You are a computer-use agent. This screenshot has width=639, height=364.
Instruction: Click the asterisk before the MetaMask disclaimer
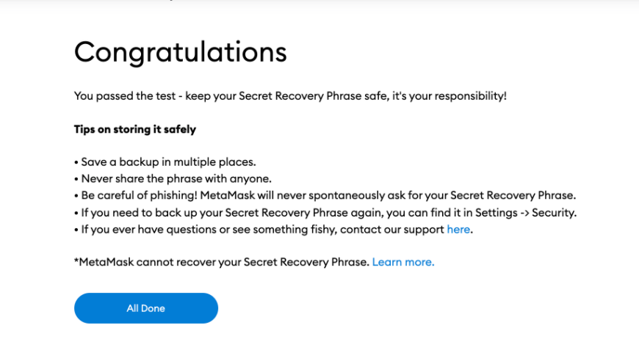pyautogui.click(x=76, y=261)
